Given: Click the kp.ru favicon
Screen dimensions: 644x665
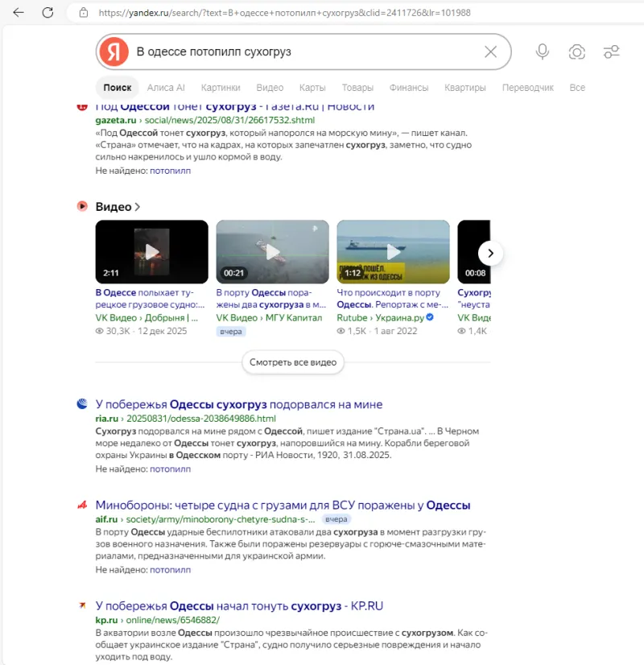Looking at the screenshot, I should click(x=82, y=605).
